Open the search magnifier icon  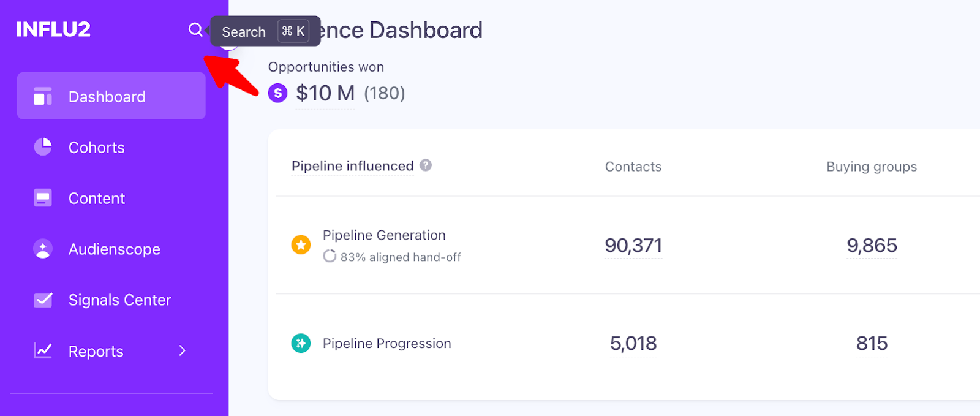tap(195, 29)
